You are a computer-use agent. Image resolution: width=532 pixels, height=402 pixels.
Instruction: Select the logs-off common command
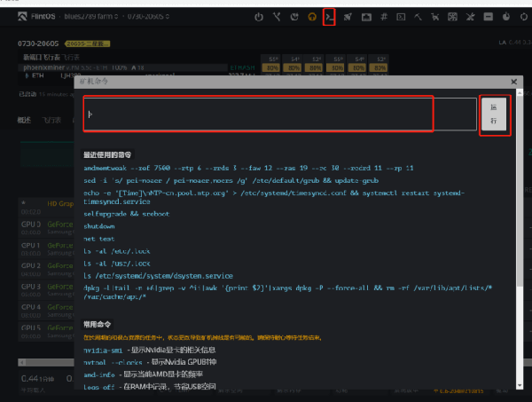pos(99,387)
